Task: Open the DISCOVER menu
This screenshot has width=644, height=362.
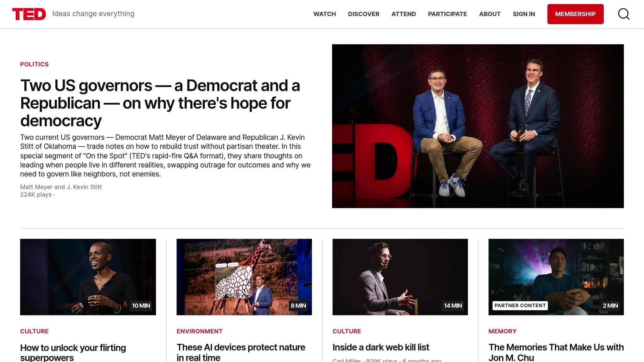Action: (x=364, y=14)
